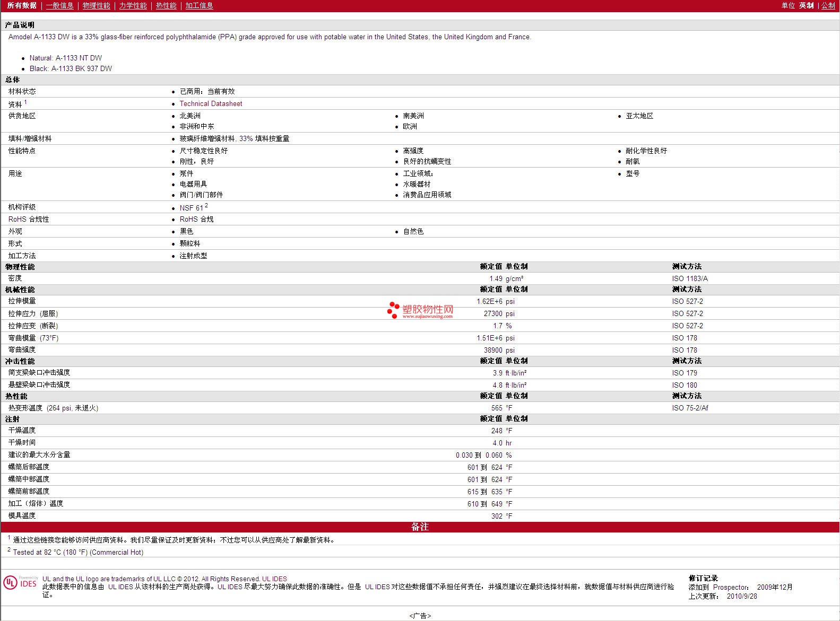Open the Technical Datasheet link

pos(211,104)
